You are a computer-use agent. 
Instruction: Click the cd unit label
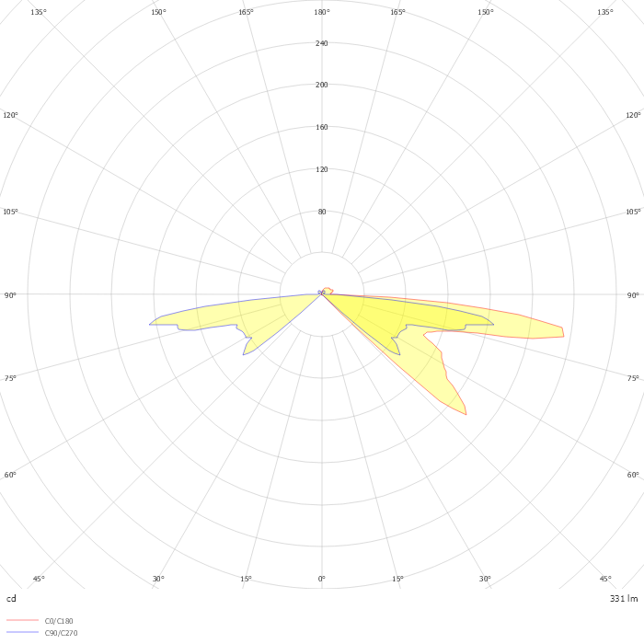pyautogui.click(x=11, y=598)
